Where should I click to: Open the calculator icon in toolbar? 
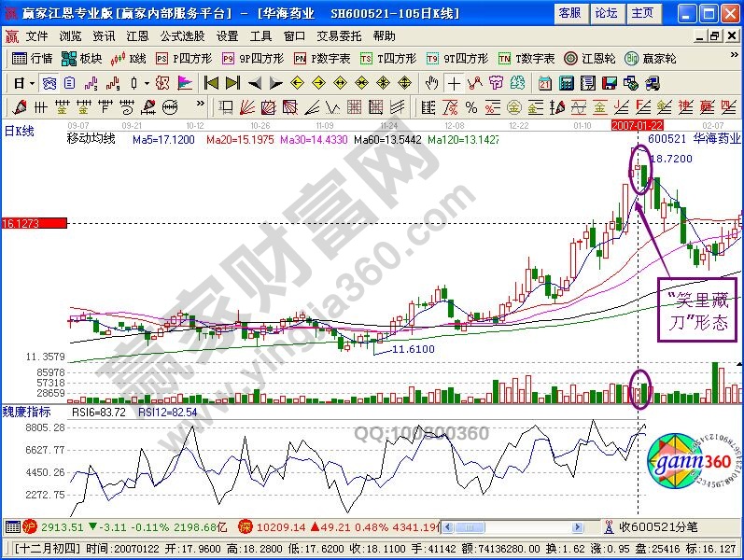pyautogui.click(x=566, y=83)
